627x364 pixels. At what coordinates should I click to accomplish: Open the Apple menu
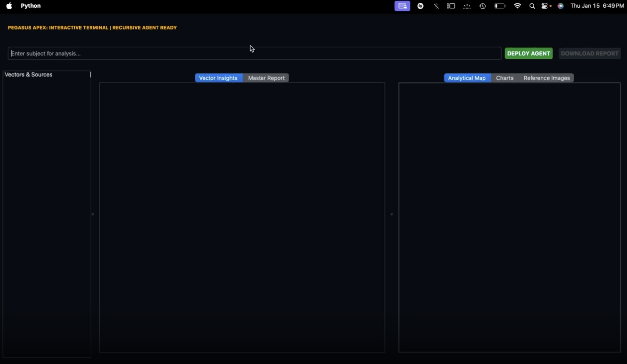click(9, 6)
